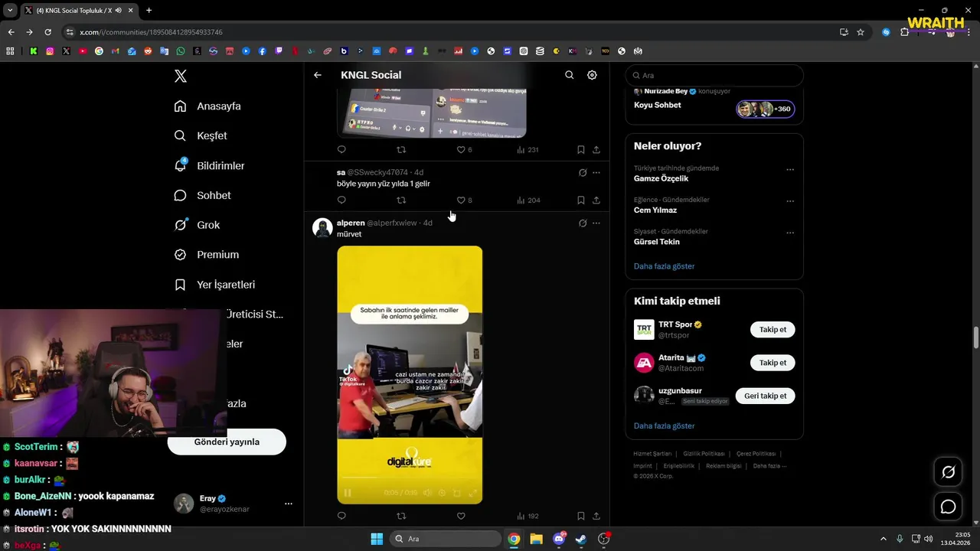Open KNGL Social community settings gear
This screenshot has height=551, width=980.
point(592,75)
